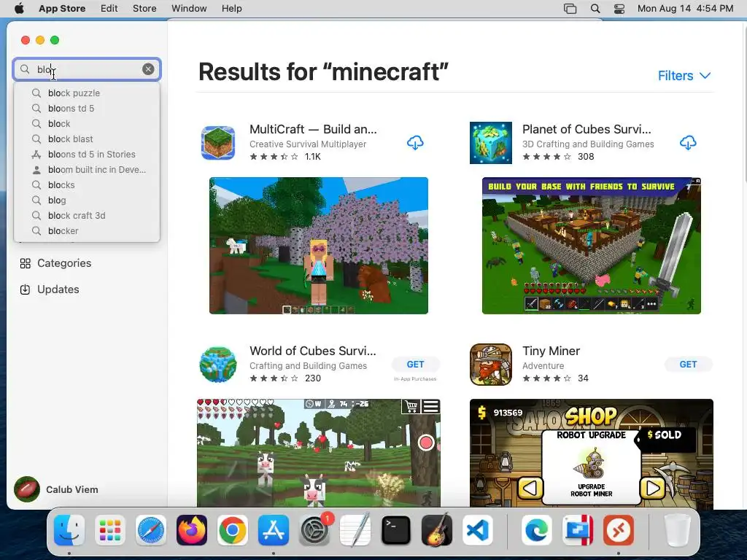The height and width of the screenshot is (560, 747).
Task: Open TextEdit from the Dock
Action: [355, 530]
